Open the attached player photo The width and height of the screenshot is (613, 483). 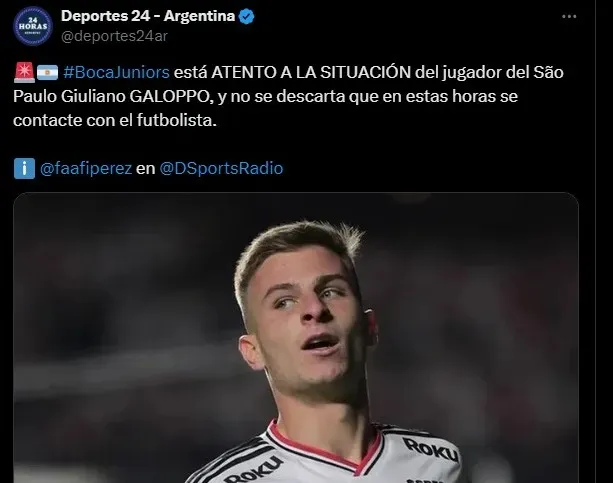[x=296, y=338]
